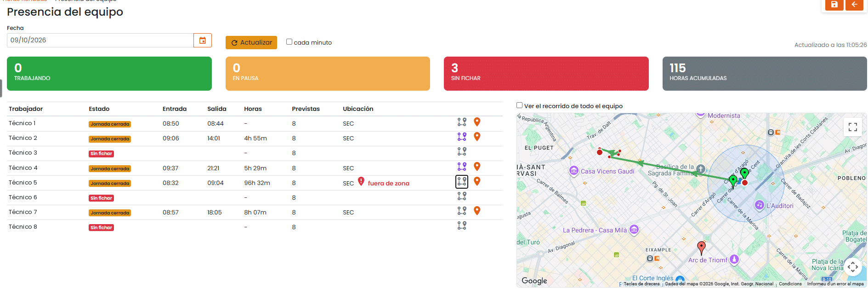Open the Condicions link on the map

coord(790,284)
